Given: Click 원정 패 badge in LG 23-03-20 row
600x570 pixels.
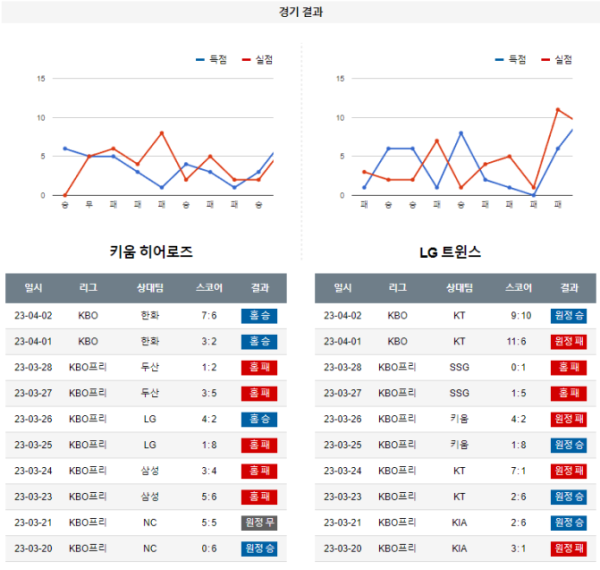Looking at the screenshot, I should pos(569,549).
